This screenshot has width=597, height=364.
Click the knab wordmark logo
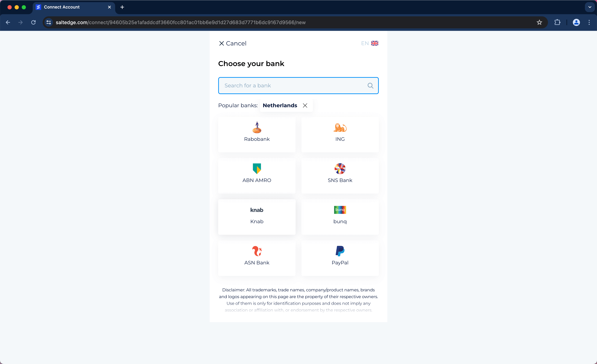point(257,210)
